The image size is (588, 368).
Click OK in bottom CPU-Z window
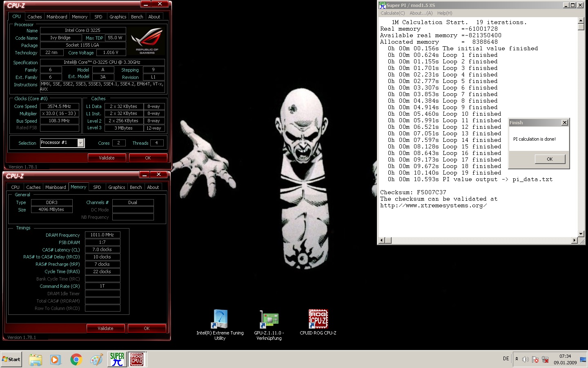pos(147,328)
